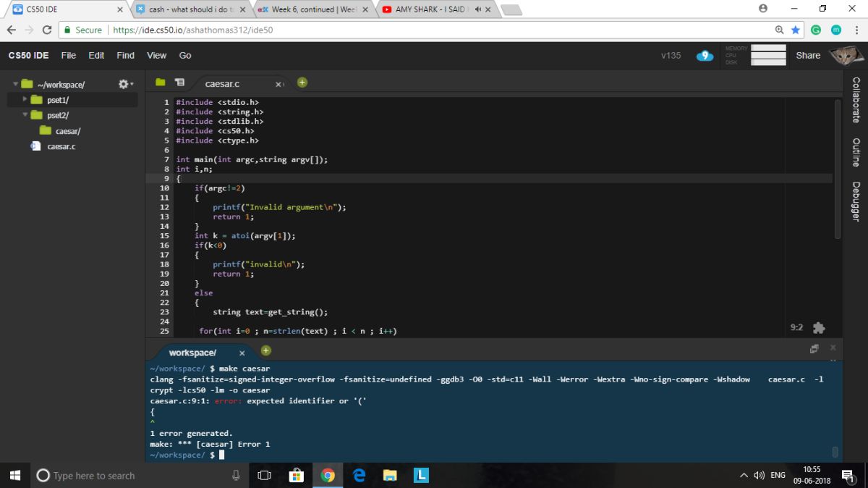Image resolution: width=868 pixels, height=488 pixels.
Task: Launch Microsoft Store from the taskbar
Action: (297, 476)
